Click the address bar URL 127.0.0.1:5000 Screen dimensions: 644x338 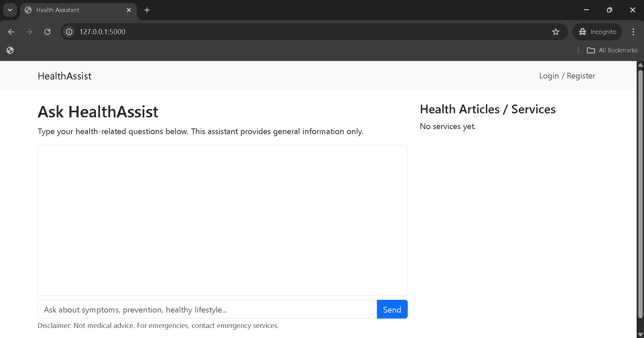point(102,32)
